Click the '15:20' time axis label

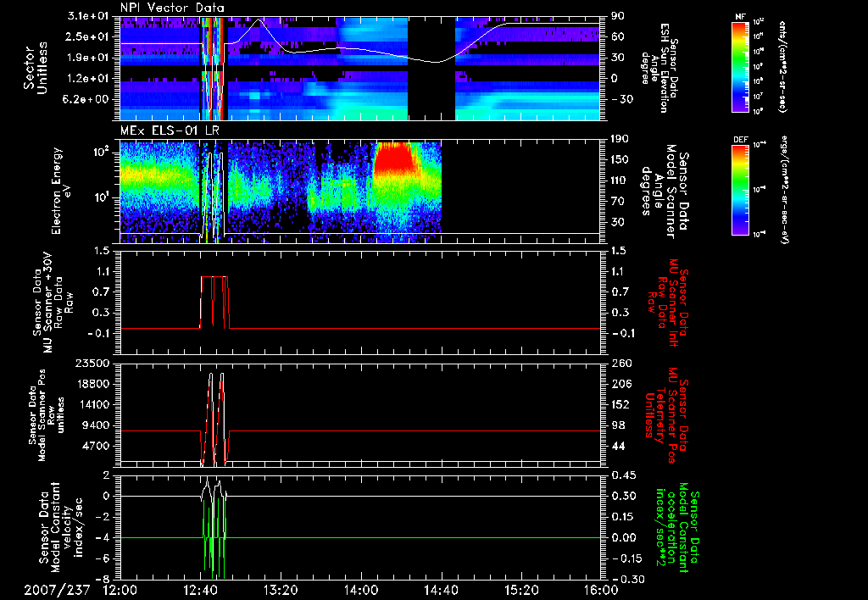point(521,590)
